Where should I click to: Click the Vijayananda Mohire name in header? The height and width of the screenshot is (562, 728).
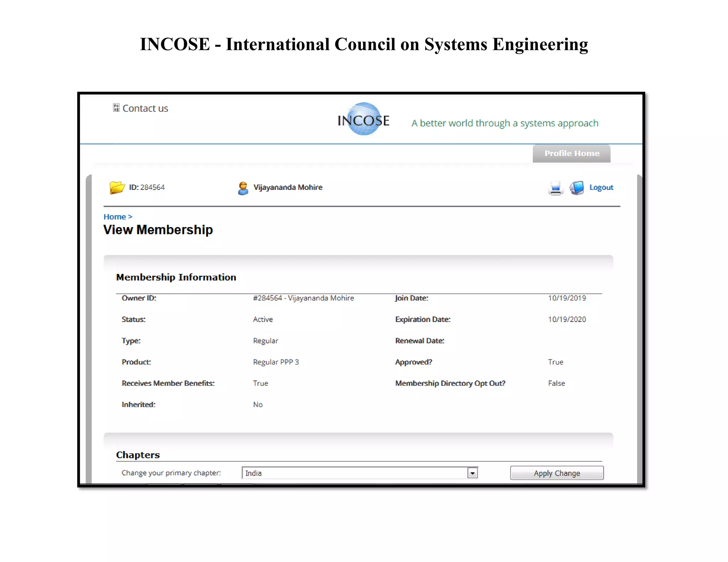click(x=288, y=187)
